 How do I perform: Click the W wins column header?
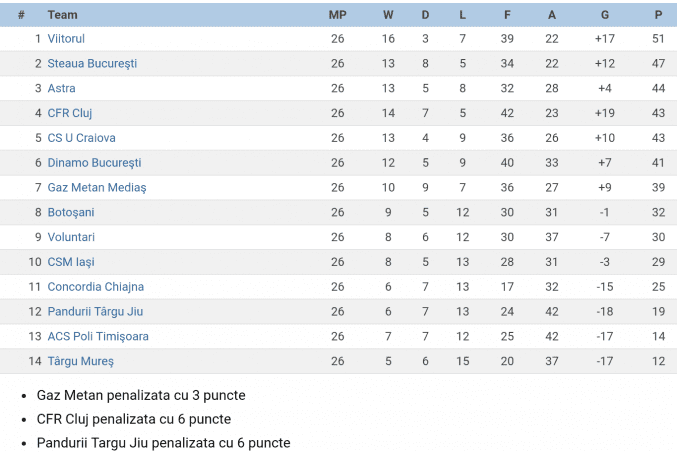click(x=388, y=15)
